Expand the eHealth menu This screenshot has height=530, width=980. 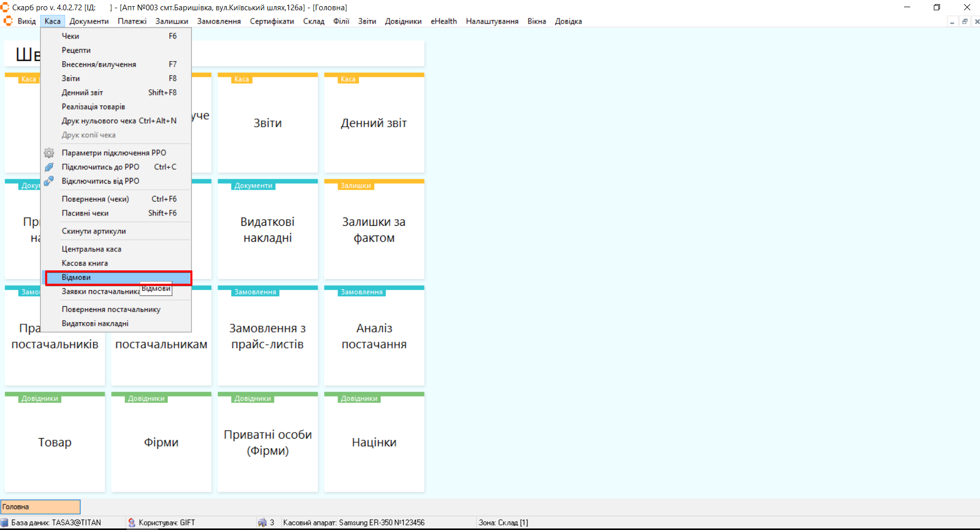coord(443,21)
